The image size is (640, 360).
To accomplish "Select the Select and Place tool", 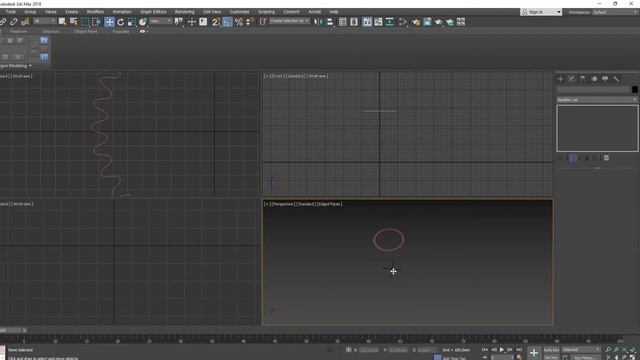I will click(142, 22).
